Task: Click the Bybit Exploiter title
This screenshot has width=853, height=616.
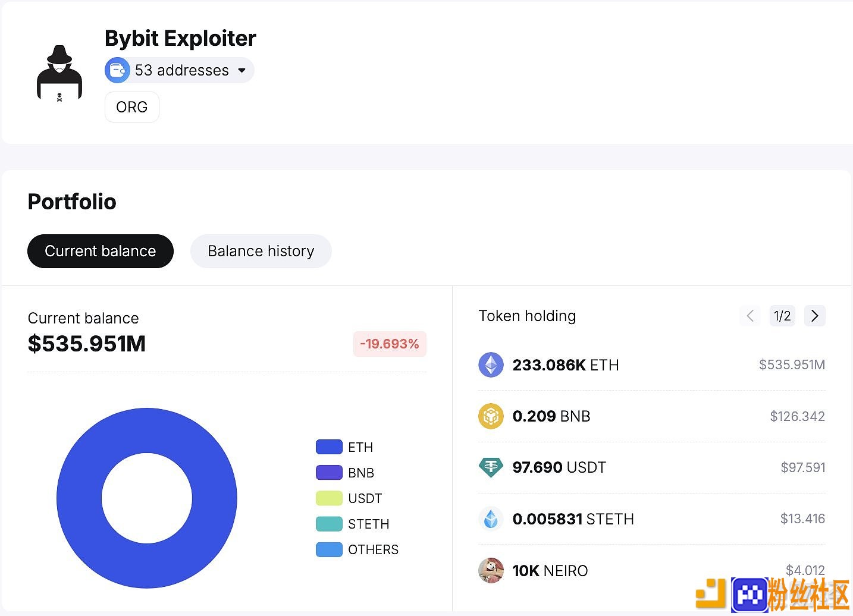Action: click(180, 38)
